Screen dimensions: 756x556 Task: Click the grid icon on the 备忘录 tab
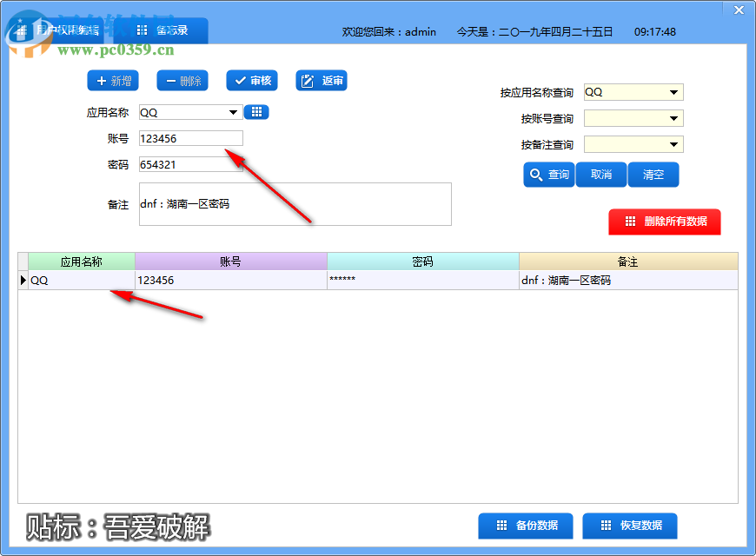141,29
